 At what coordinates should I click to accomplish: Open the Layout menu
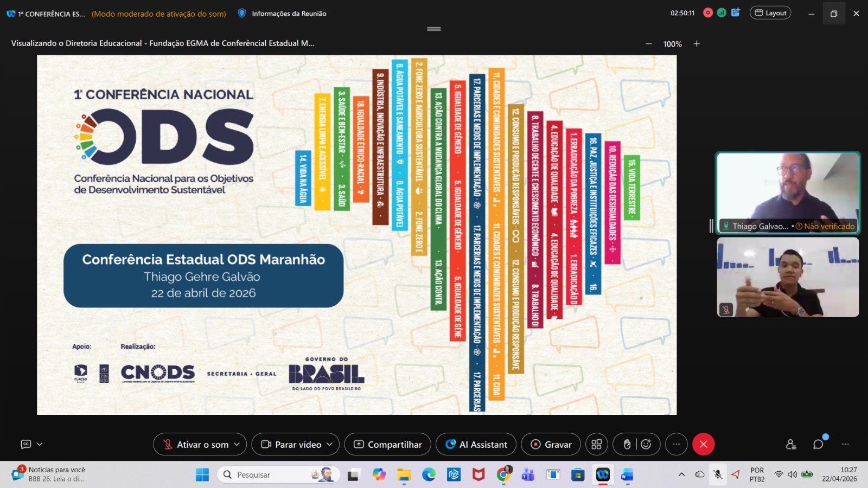tap(770, 13)
